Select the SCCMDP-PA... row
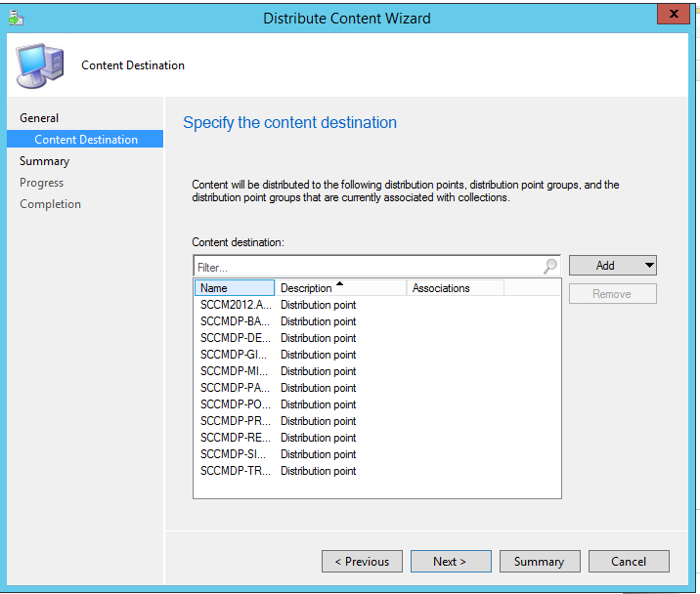This screenshot has width=700, height=594. click(377, 388)
